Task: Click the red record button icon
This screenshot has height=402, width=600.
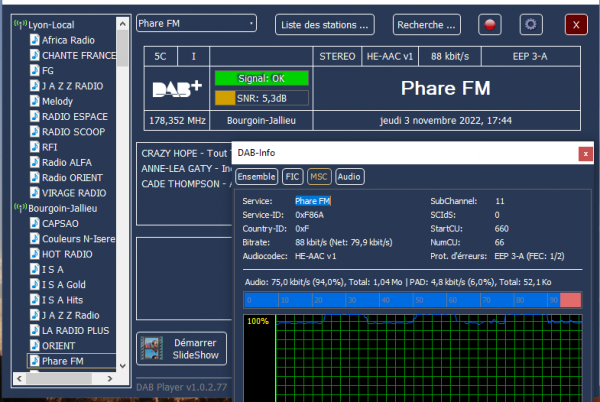Action: (490, 25)
